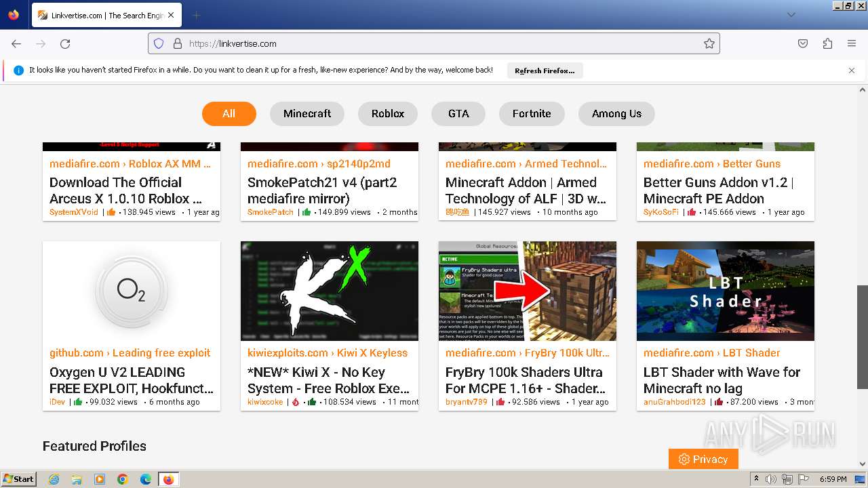Open File Explorer from the taskbar

coord(77,479)
